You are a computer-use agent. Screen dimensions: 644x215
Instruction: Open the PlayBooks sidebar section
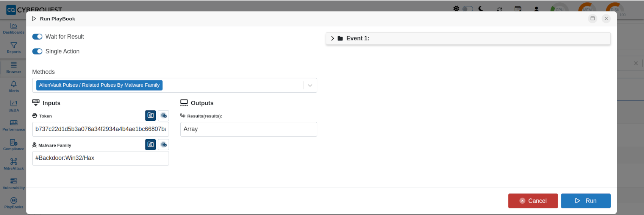pyautogui.click(x=14, y=203)
